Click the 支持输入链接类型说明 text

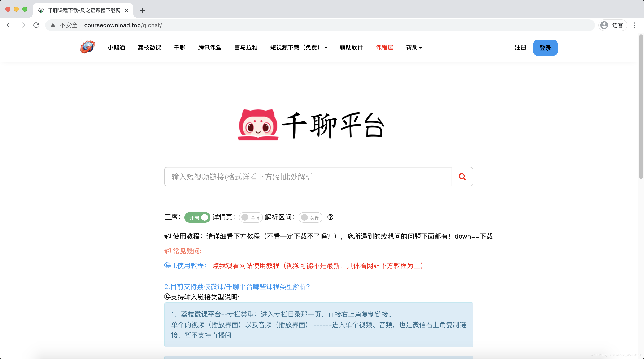click(x=205, y=297)
